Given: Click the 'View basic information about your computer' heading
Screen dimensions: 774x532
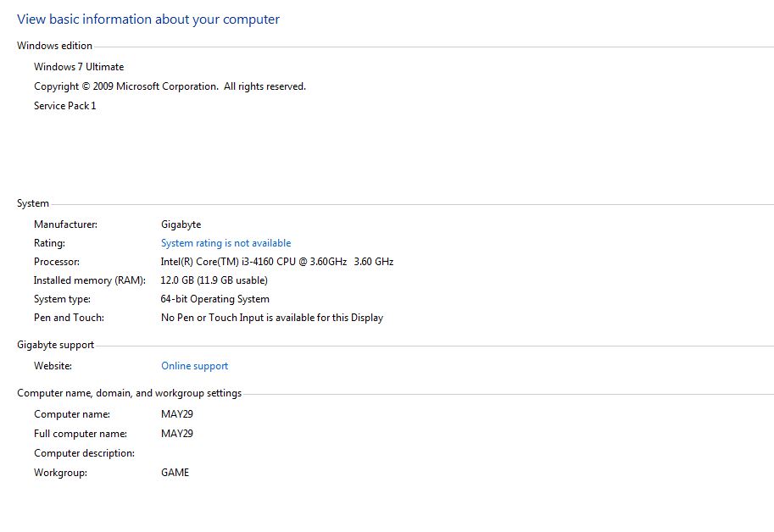Looking at the screenshot, I should click(148, 19).
